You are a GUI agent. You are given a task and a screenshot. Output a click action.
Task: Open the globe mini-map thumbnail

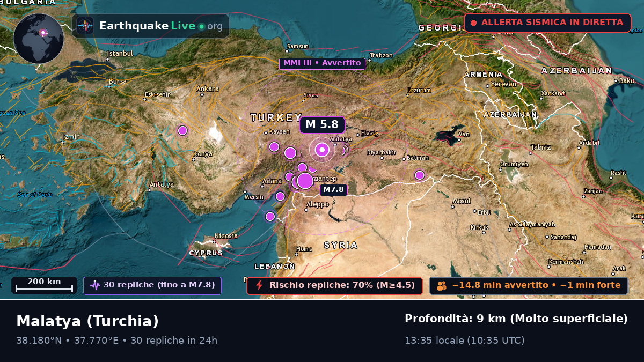tap(39, 39)
